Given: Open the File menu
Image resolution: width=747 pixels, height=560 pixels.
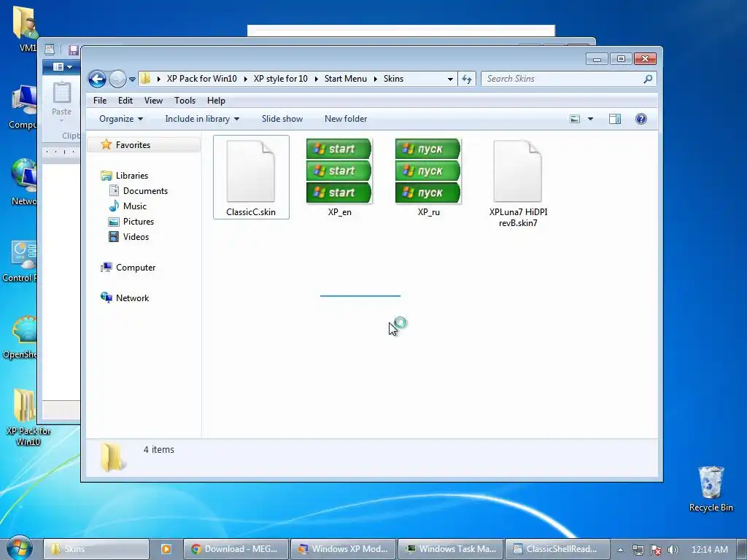Looking at the screenshot, I should point(99,101).
